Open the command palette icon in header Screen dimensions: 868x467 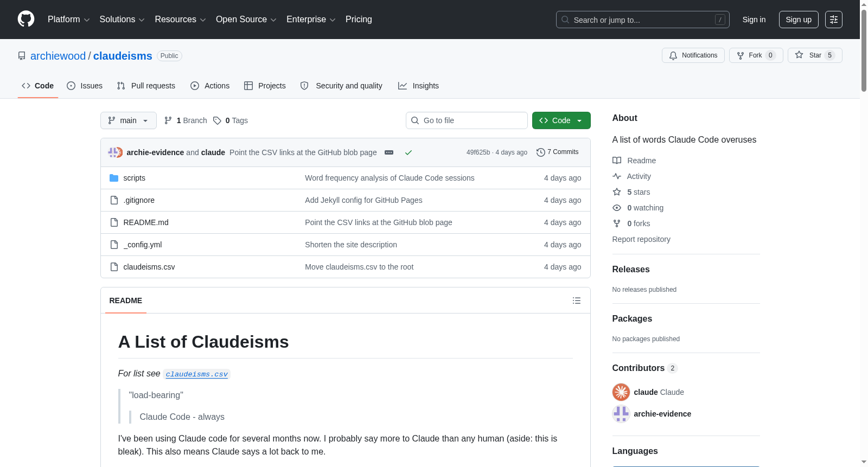coord(834,20)
